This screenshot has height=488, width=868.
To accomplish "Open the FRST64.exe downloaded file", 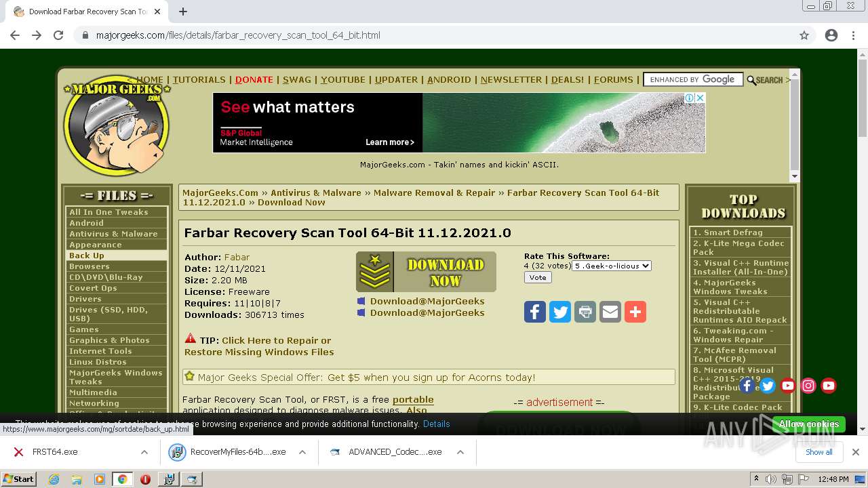I will (x=55, y=452).
